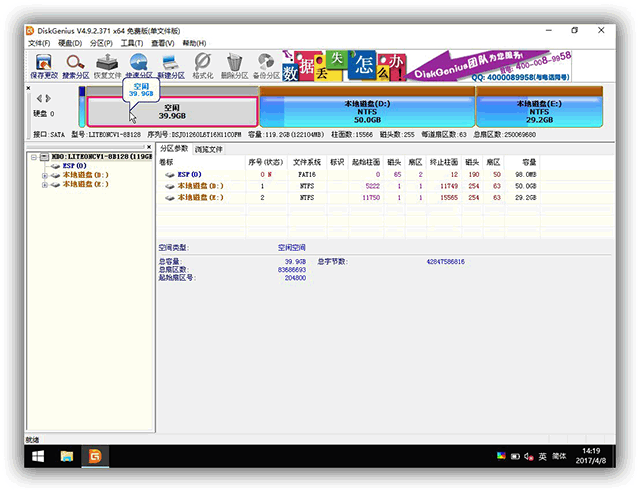
Task: Click the Save Changes (保存更改) toolbar icon
Action: coord(44,65)
